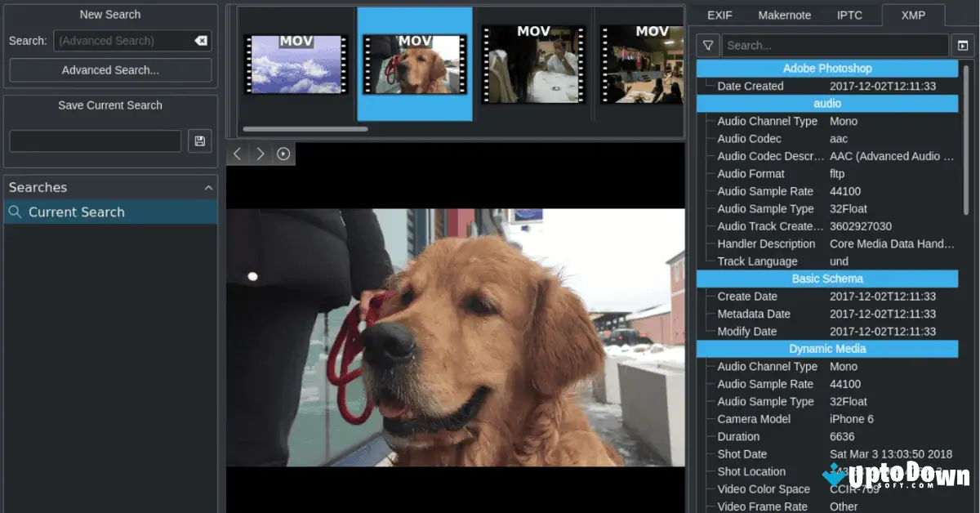This screenshot has height=513, width=980.
Task: Collapse the Basic Schema section header
Action: [x=827, y=279]
